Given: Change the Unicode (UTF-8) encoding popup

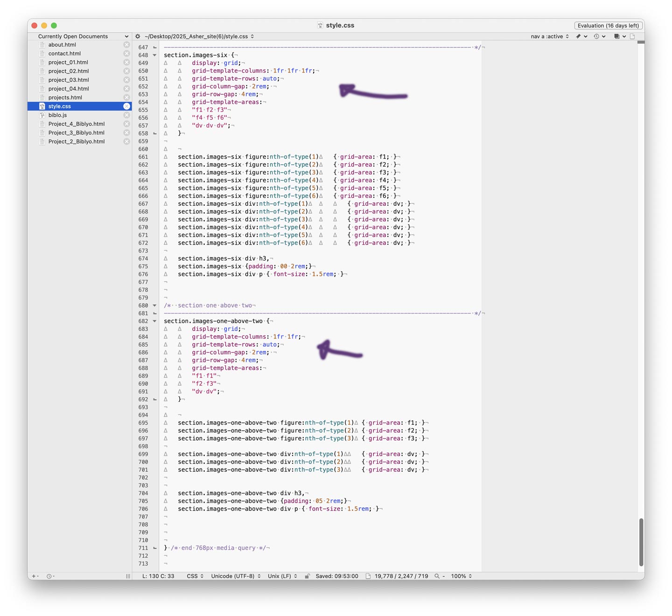Looking at the screenshot, I should click(x=236, y=576).
